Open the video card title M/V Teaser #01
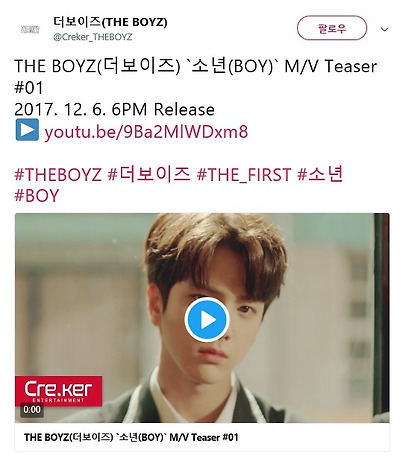Viewport: 400px width, 461px height. pos(131,437)
